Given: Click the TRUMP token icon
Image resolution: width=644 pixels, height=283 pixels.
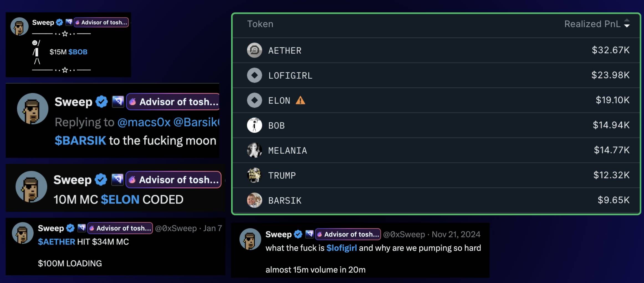Looking at the screenshot, I should pos(254,175).
